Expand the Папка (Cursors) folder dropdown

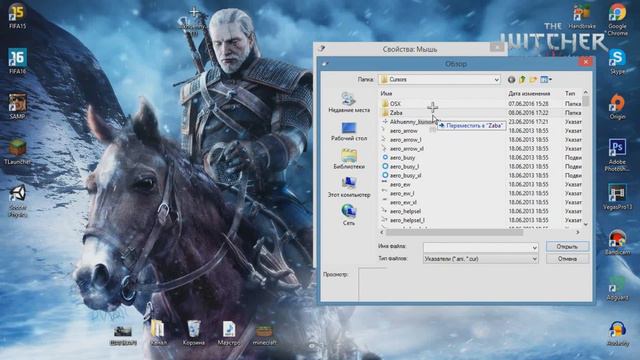(496, 80)
